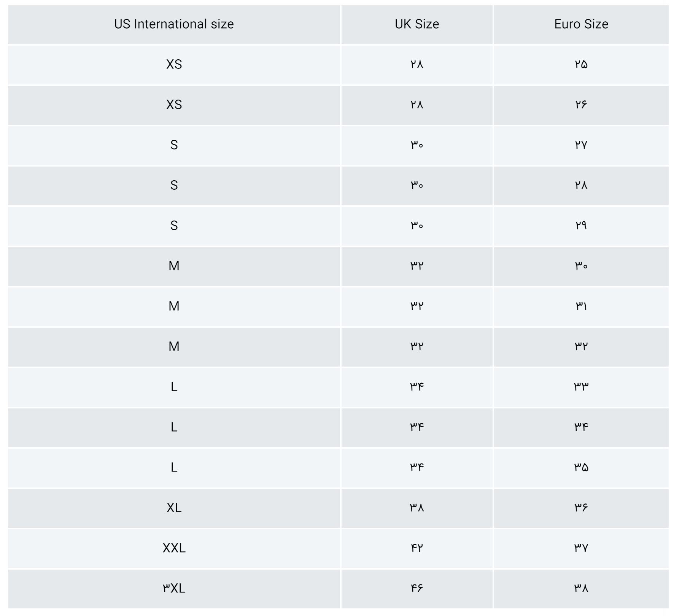Image resolution: width=674 pixels, height=616 pixels.
Task: Click UK size 38 cell (۳۸) in XL row
Action: coord(417,508)
